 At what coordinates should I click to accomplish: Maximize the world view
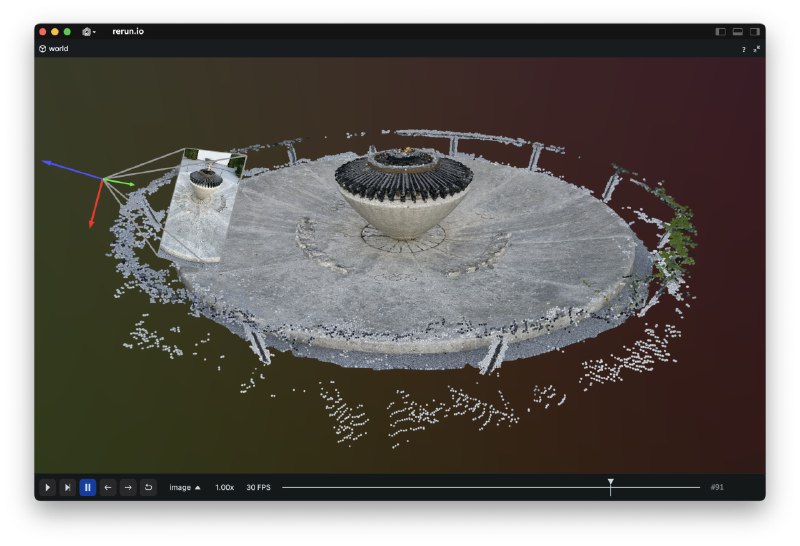757,49
